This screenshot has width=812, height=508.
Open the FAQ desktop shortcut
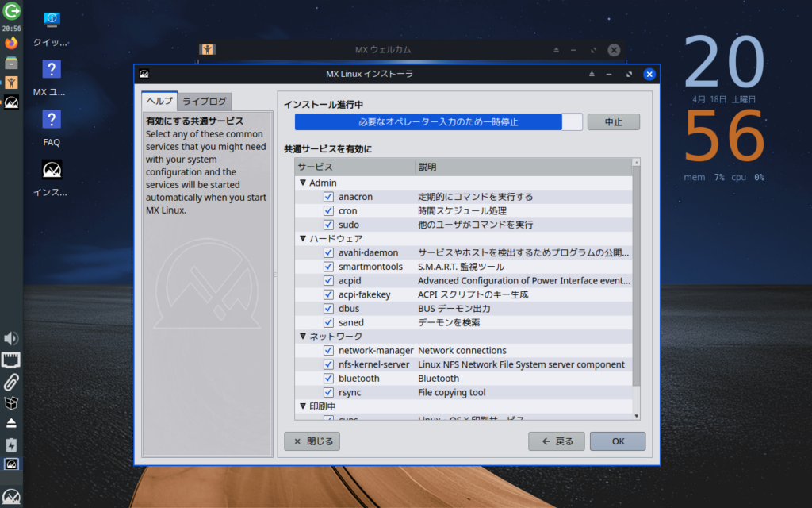pos(52,127)
